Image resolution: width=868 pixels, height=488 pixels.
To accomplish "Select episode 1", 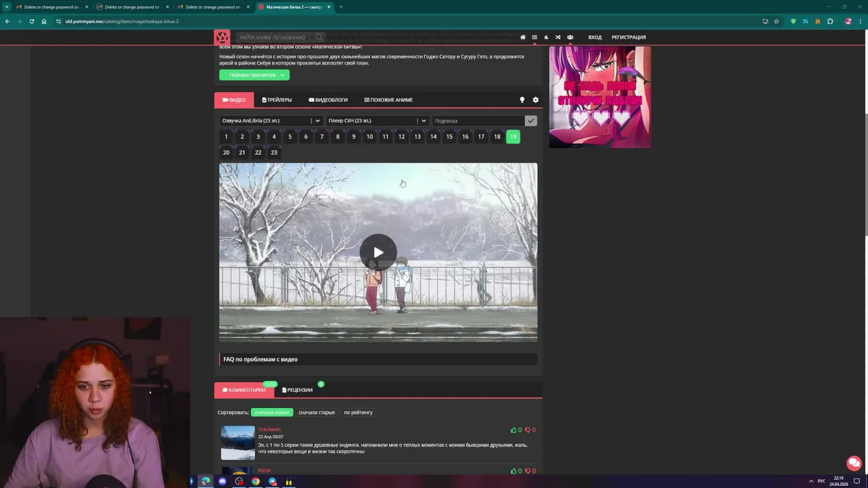I will tap(226, 137).
